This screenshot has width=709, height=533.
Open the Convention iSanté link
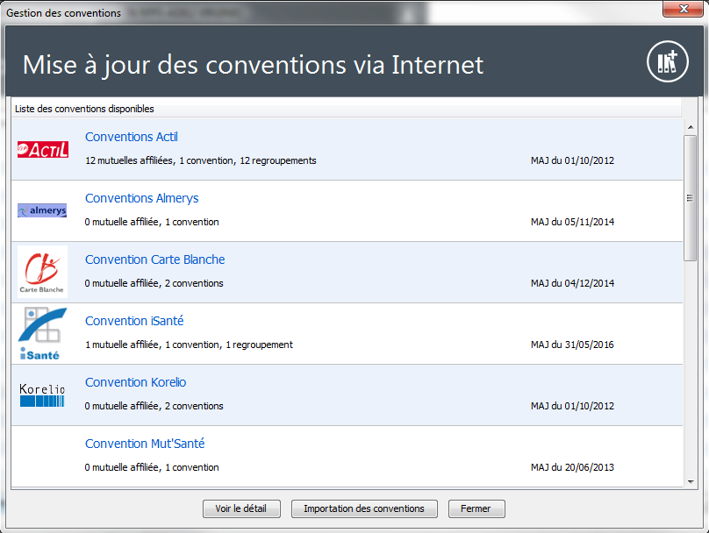(134, 321)
